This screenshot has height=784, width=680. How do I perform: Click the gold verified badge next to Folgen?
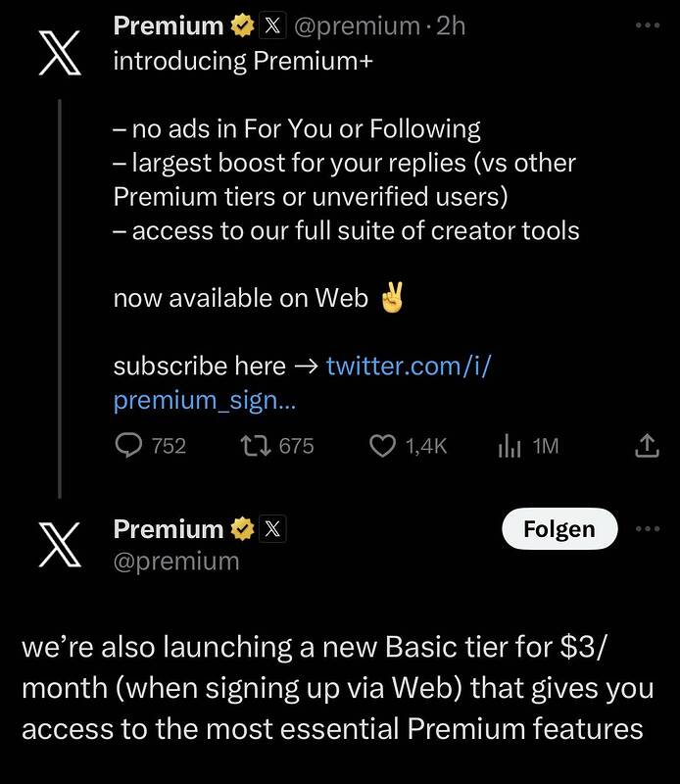tap(242, 529)
